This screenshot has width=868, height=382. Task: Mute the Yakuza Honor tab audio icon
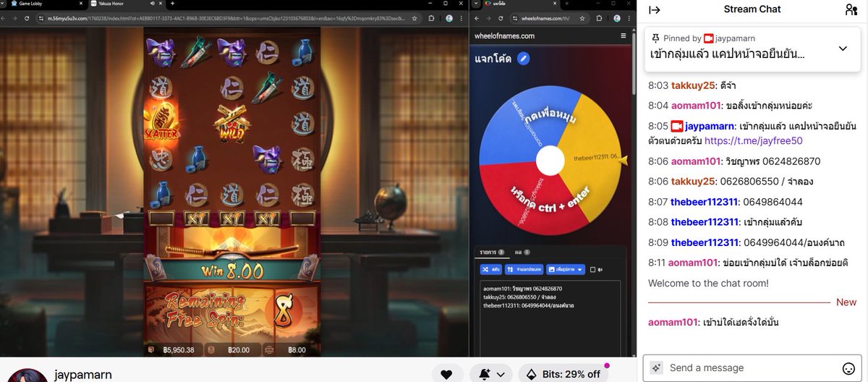[x=153, y=4]
